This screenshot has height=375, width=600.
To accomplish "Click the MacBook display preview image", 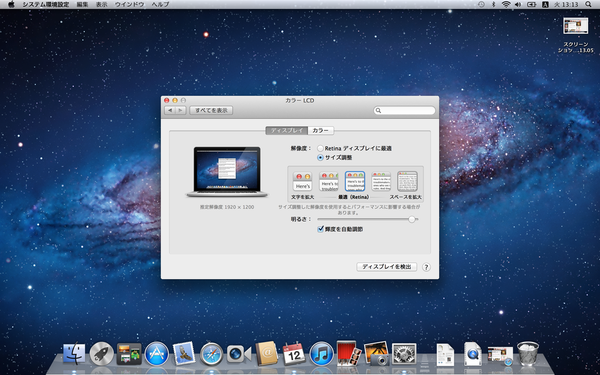I will [227, 172].
